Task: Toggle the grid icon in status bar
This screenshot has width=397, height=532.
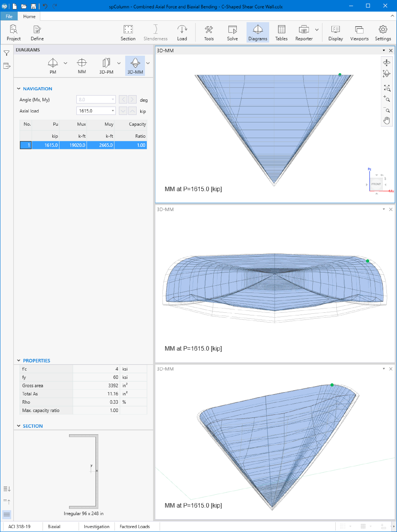Action: coord(363,527)
